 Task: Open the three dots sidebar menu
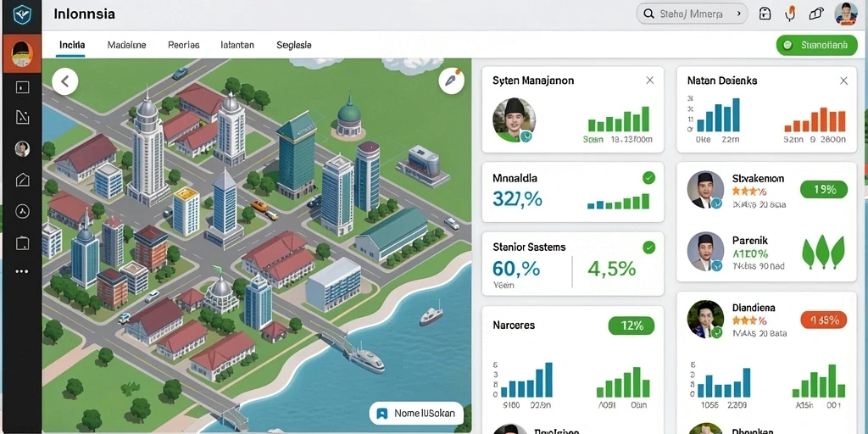[22, 271]
